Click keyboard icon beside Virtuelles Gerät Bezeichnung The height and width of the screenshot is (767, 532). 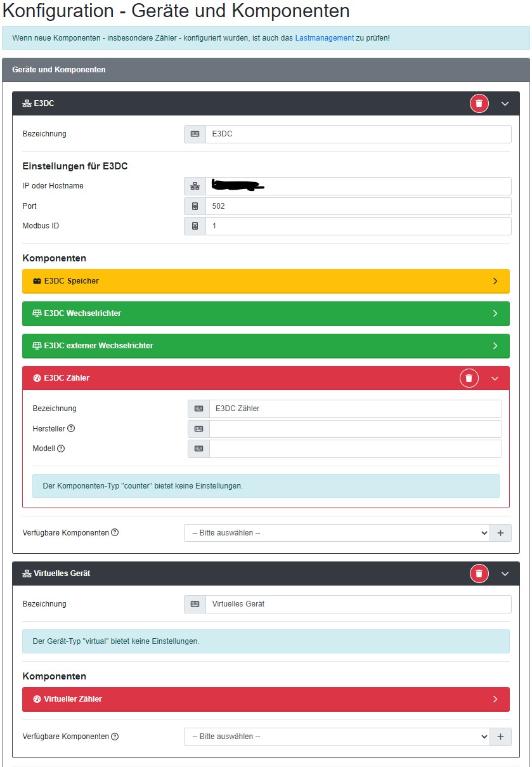pyautogui.click(x=195, y=604)
